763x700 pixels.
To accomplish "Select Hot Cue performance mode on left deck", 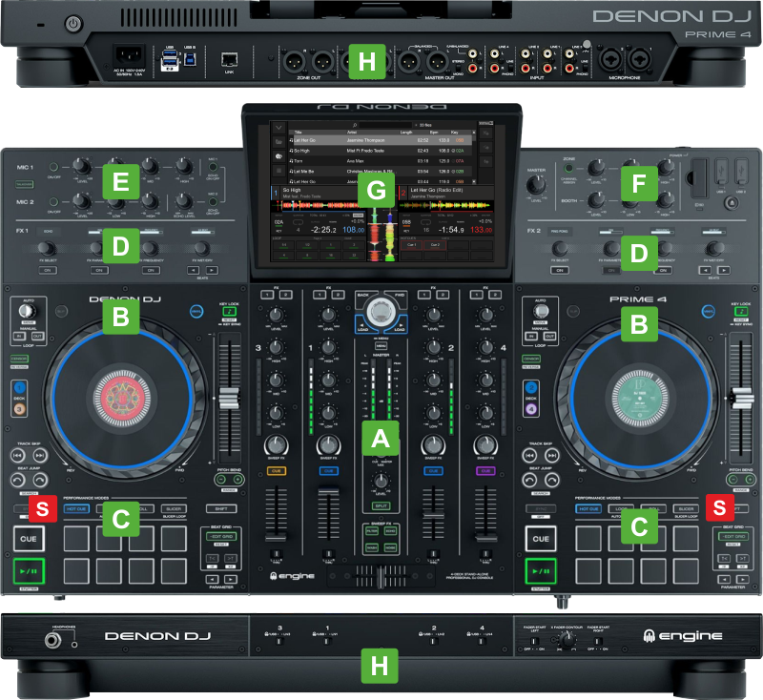I will click(x=76, y=509).
